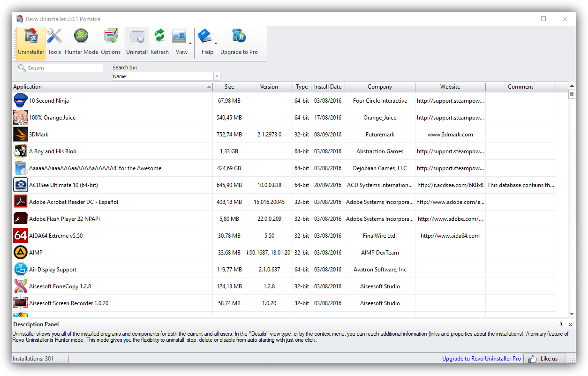Sort by the Company column header
The height and width of the screenshot is (376, 588).
[380, 87]
